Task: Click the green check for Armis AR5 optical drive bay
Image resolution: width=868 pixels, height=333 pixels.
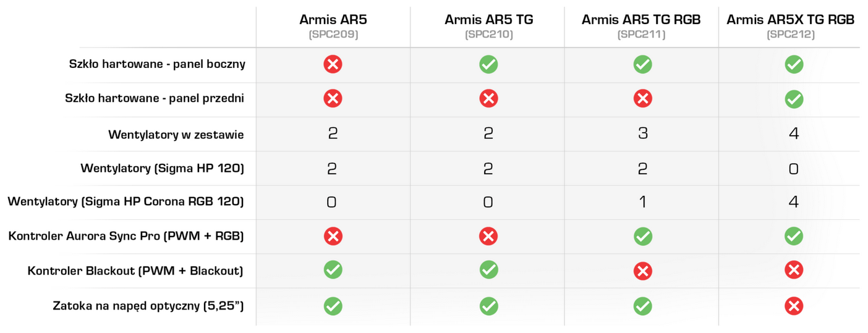Action: point(333,305)
